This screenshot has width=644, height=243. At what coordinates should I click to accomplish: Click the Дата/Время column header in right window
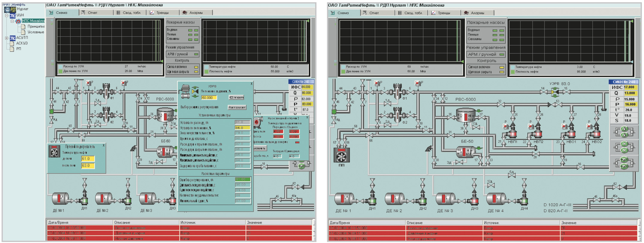[367, 223]
